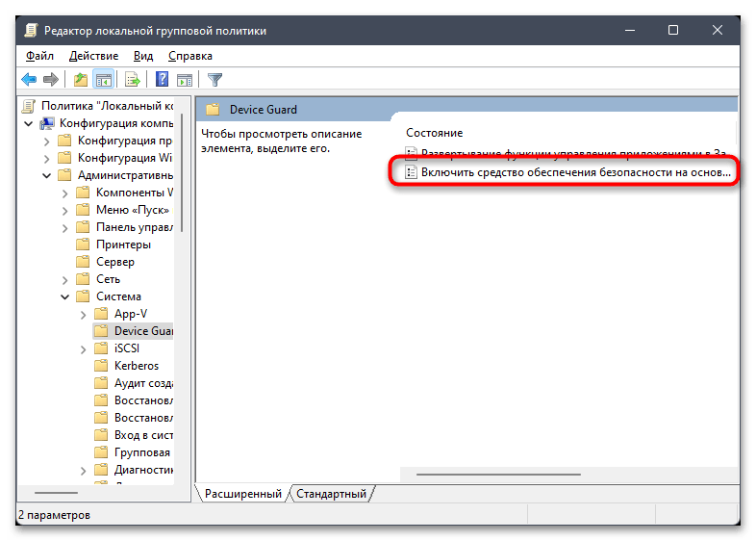Select the Конфигурация Windows folder
Viewport: 756px width, 541px height.
point(115,158)
